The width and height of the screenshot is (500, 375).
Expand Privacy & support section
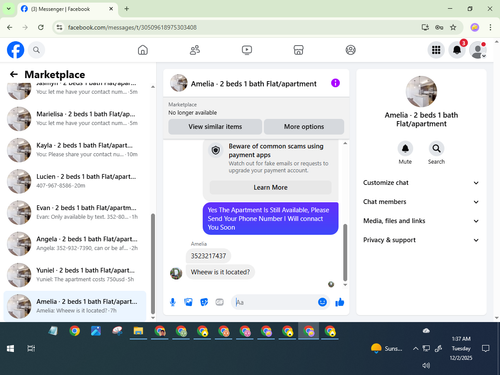(x=421, y=240)
